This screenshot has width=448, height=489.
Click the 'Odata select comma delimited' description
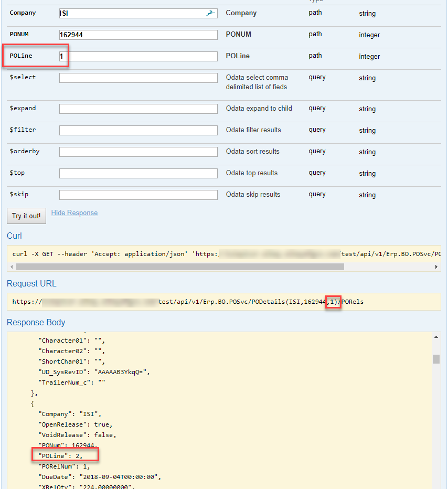click(x=257, y=82)
